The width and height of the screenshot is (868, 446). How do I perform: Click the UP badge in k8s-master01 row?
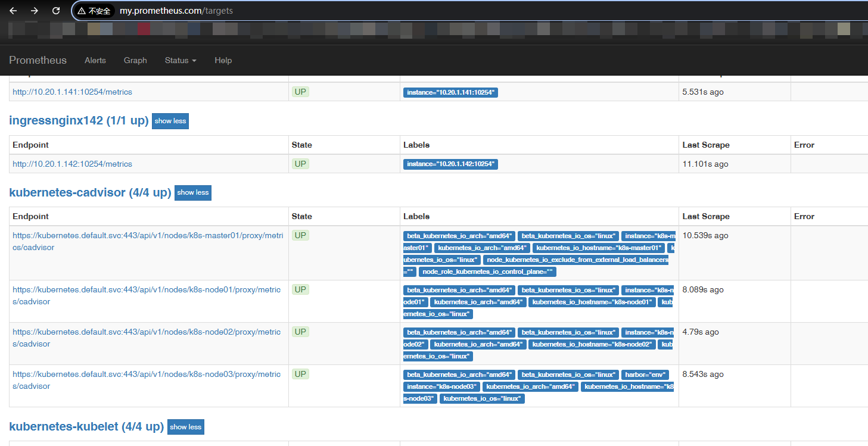[300, 235]
